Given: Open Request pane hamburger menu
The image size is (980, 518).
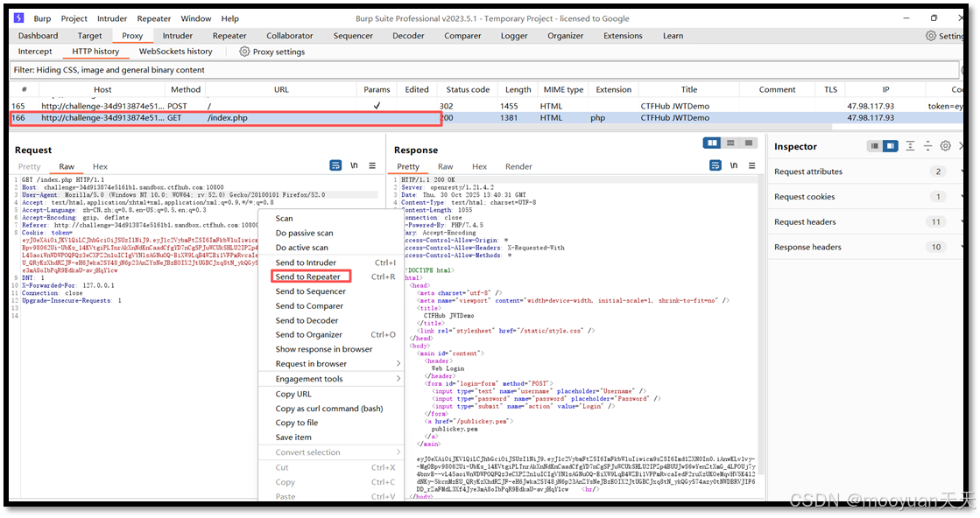Looking at the screenshot, I should click(x=372, y=165).
